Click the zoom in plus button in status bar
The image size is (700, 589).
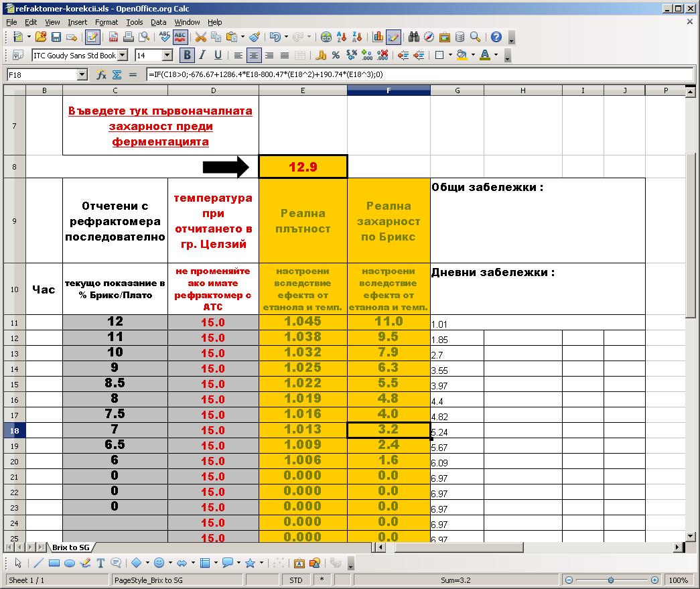(x=654, y=580)
